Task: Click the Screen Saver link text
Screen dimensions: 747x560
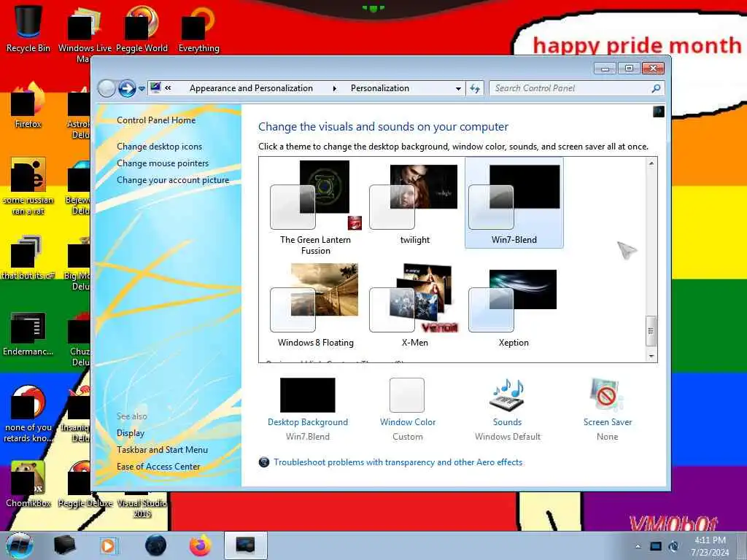Action: [608, 422]
